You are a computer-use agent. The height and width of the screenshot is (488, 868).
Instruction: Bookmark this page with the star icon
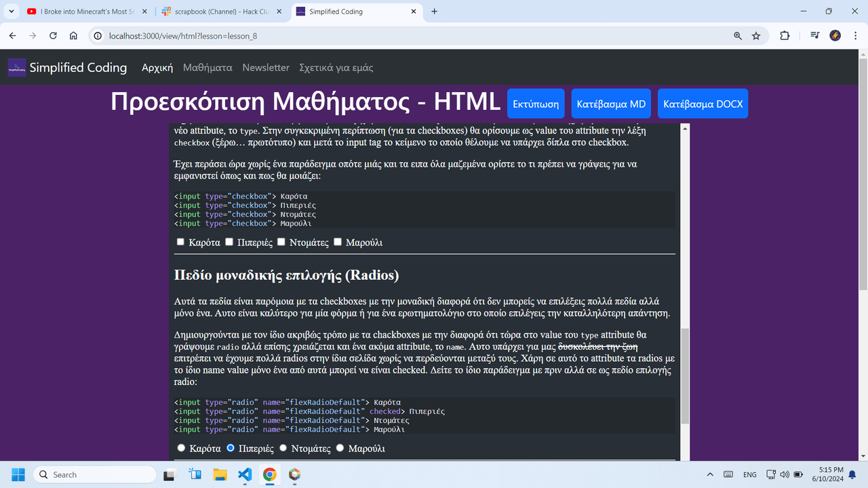756,36
